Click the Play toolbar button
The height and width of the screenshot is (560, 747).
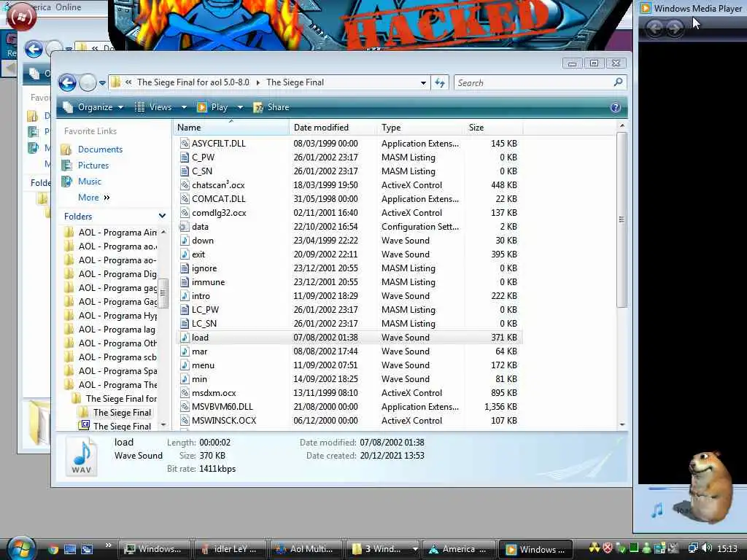pyautogui.click(x=213, y=107)
